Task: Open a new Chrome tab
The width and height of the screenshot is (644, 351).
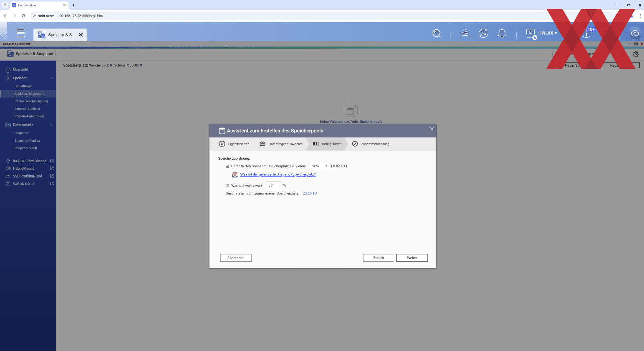Action: tap(73, 5)
